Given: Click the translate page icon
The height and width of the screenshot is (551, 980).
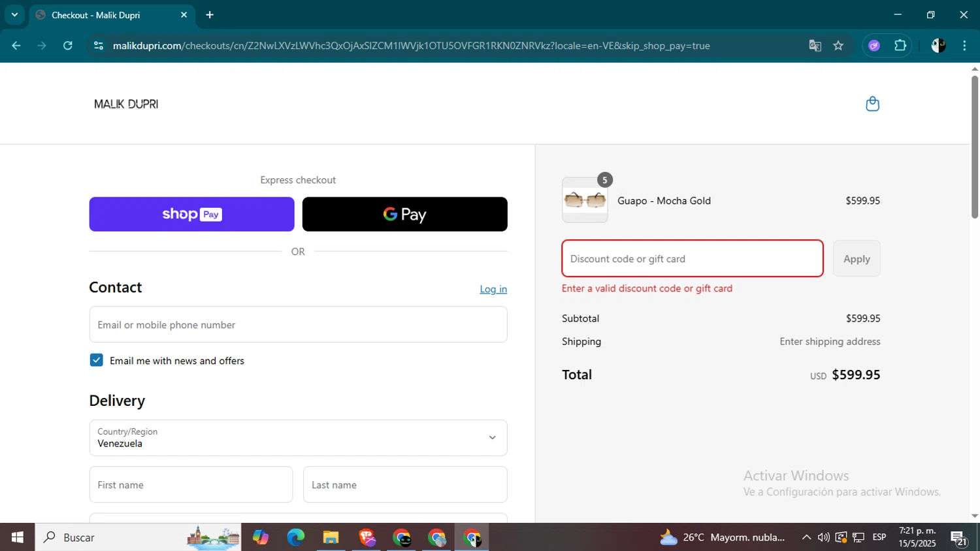Looking at the screenshot, I should 815,46.
